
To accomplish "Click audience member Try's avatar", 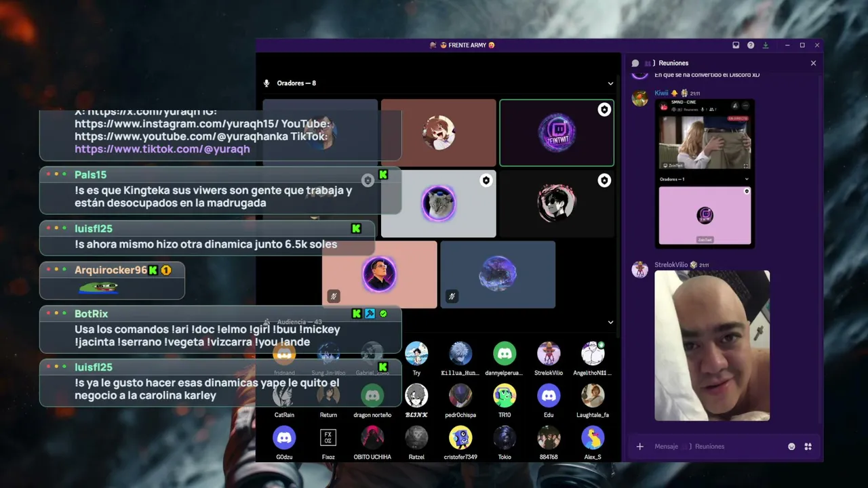I will coord(416,353).
